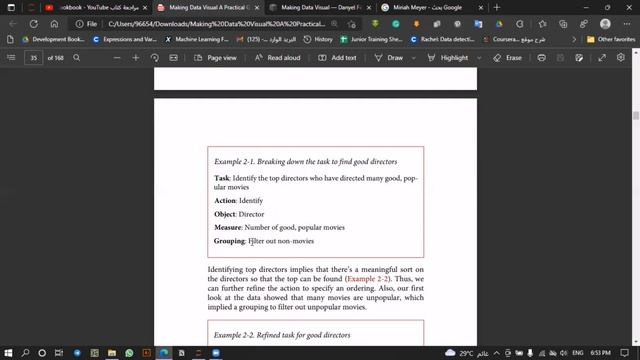The width and height of the screenshot is (640, 360).
Task: Follow the Example 2-2 link in text
Action: click(368, 279)
